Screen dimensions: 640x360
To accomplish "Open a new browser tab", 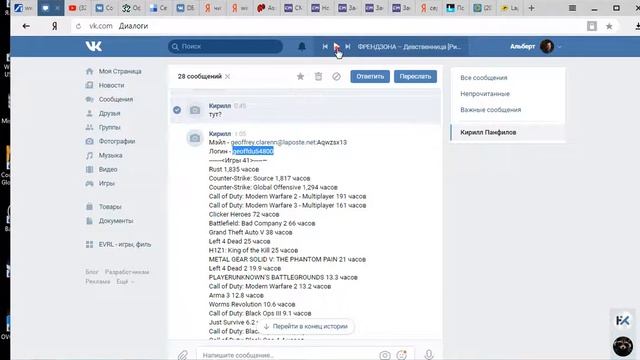I will coord(531,8).
